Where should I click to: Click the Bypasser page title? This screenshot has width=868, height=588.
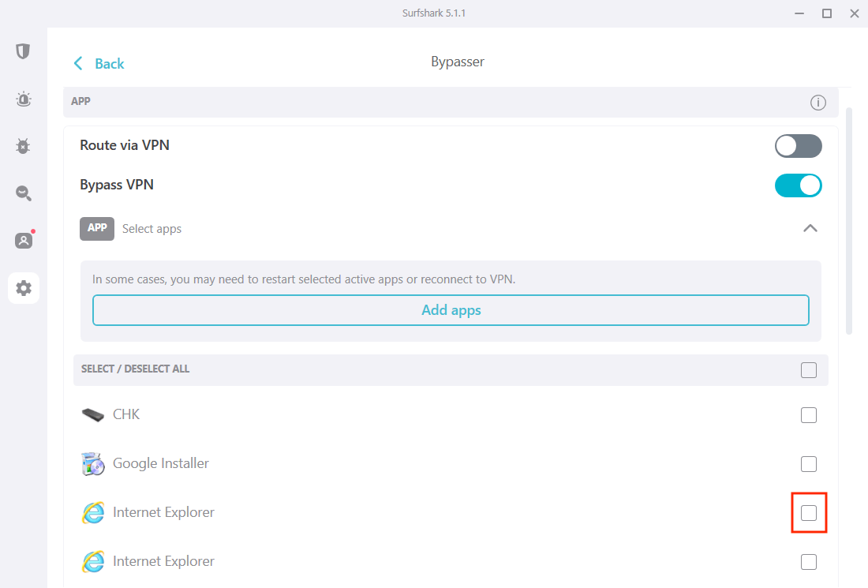(x=457, y=61)
